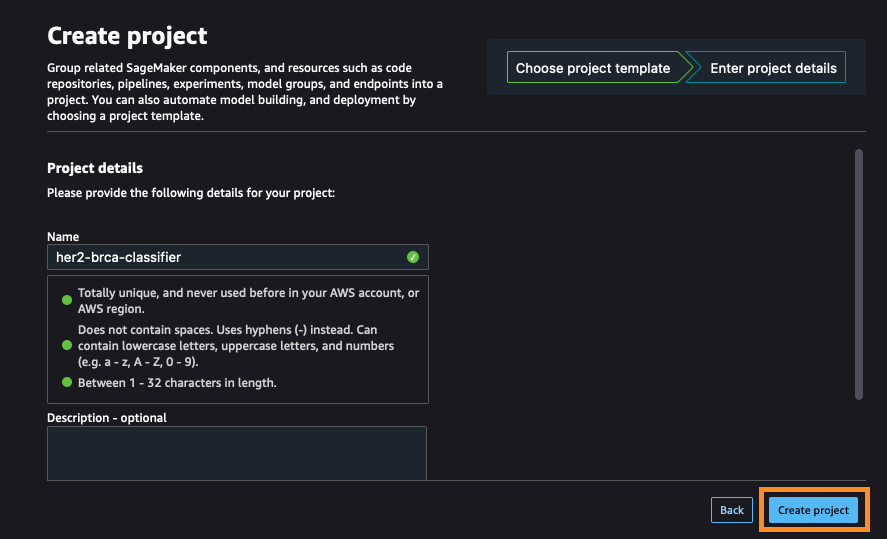
Task: Click the vertical scrollbar of the details panel
Action: [859, 274]
